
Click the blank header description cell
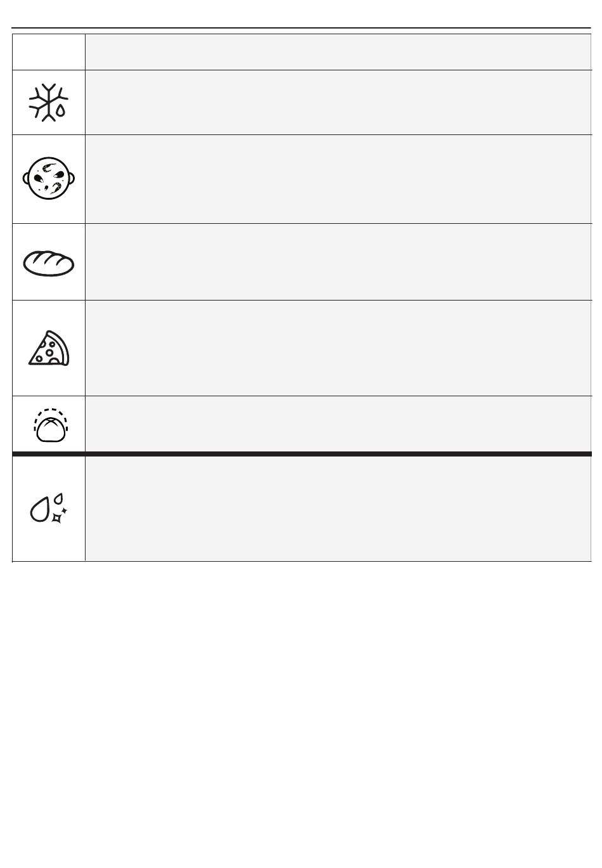click(x=338, y=51)
